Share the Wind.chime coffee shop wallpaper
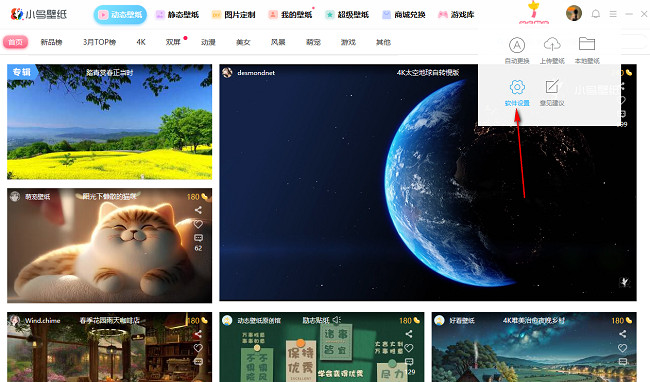Image resolution: width=650 pixels, height=382 pixels. 198,334
